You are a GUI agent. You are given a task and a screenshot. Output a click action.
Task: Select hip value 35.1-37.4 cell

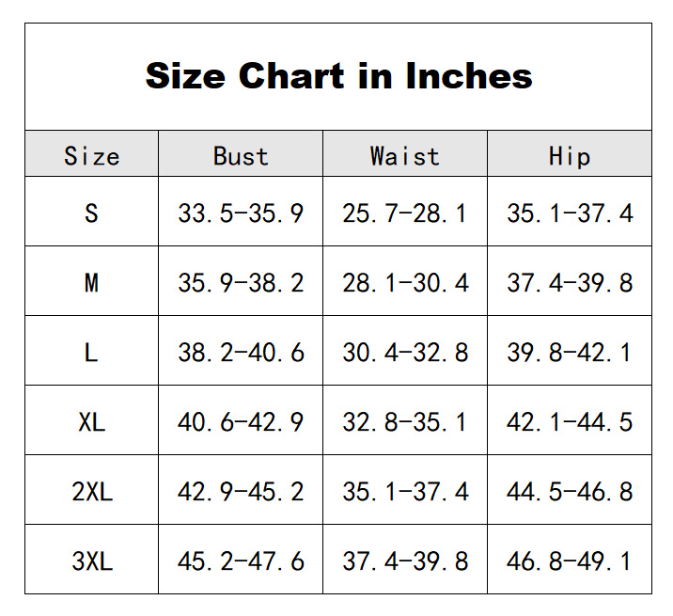[x=570, y=212]
